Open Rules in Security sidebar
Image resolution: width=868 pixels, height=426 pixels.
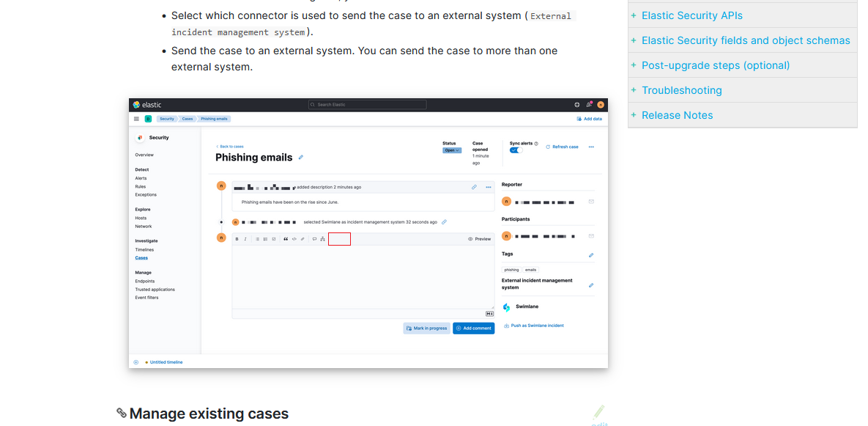click(140, 187)
